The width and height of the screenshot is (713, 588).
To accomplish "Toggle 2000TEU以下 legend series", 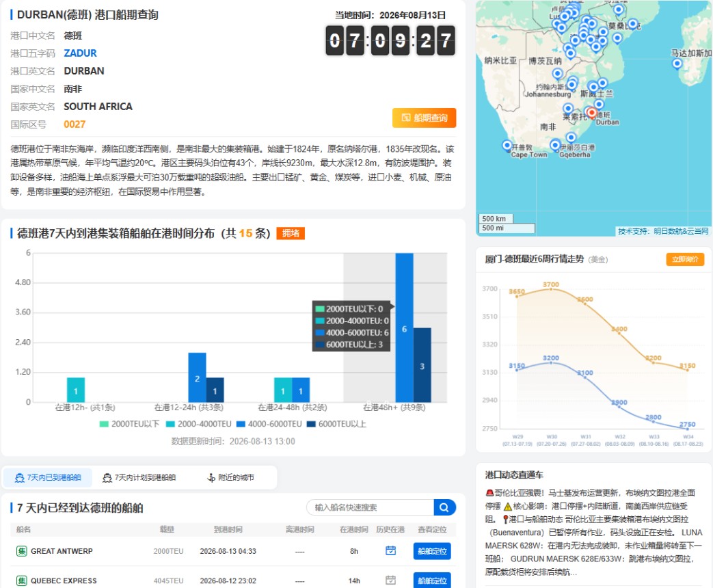I will point(129,424).
